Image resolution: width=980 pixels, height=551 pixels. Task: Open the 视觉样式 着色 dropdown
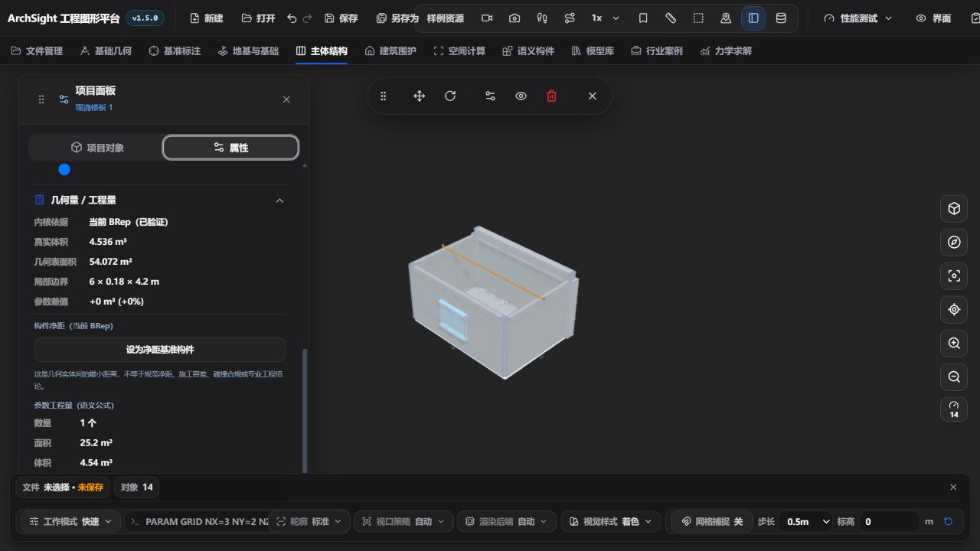(x=610, y=521)
